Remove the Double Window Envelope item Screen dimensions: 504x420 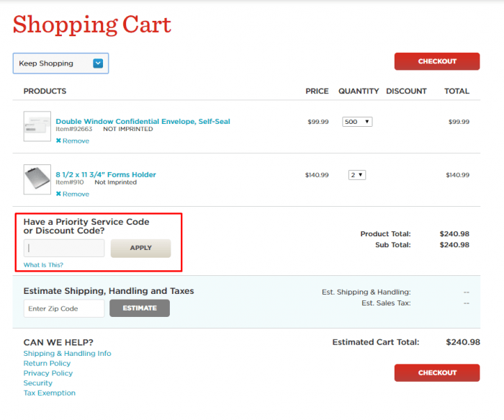click(72, 141)
